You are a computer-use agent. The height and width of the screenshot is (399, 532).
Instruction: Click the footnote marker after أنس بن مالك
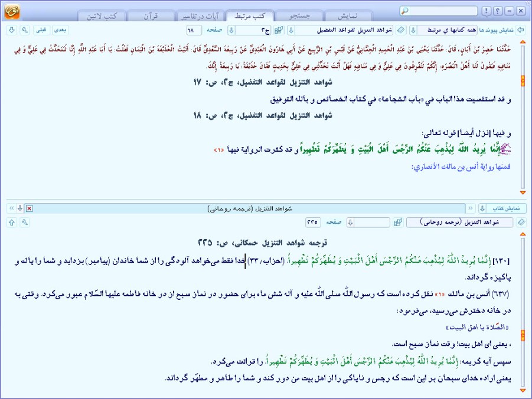coord(440,294)
